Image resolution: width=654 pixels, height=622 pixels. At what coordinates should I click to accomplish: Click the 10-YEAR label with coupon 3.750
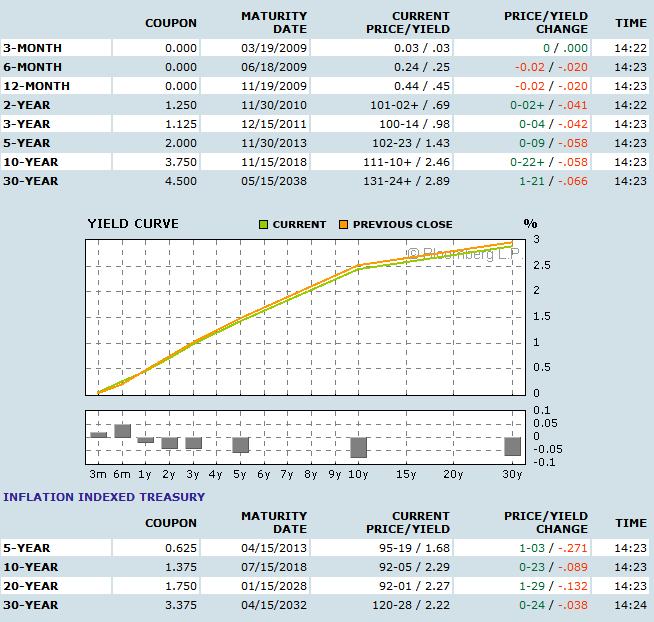[31, 162]
